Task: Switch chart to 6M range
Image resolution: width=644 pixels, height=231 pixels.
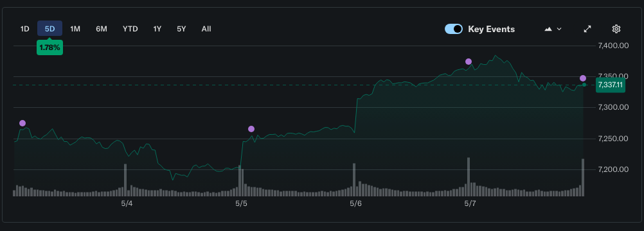Action: pos(102,29)
